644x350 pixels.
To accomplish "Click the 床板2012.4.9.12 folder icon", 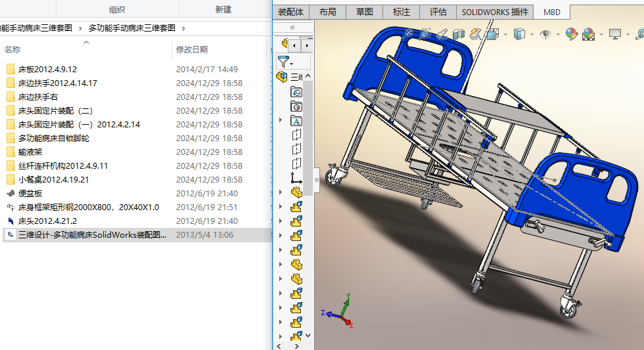I will point(11,69).
